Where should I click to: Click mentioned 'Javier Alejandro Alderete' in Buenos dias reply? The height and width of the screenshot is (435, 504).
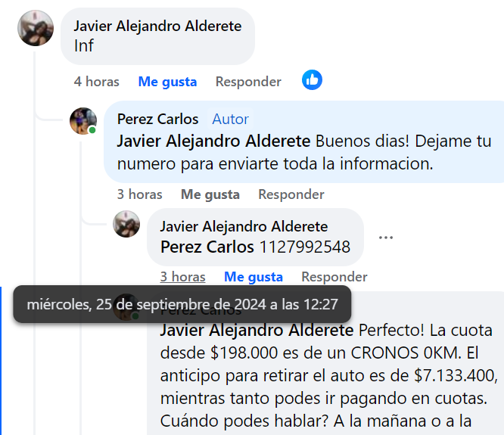click(x=213, y=141)
